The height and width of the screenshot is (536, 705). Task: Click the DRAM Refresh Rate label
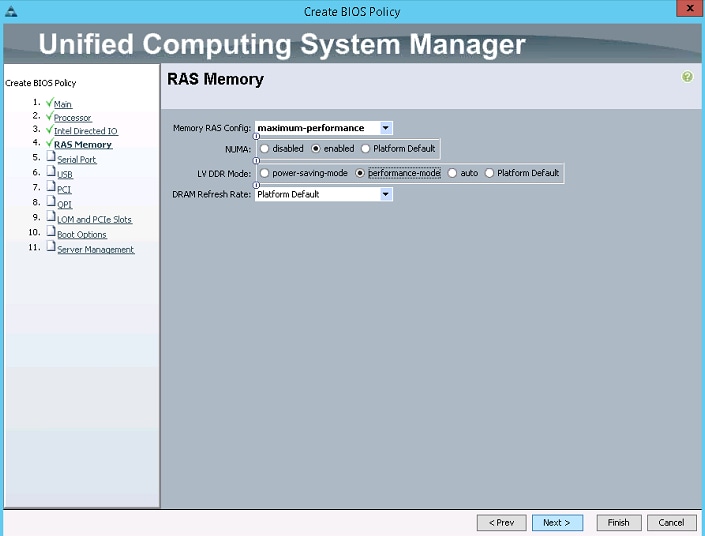(211, 194)
